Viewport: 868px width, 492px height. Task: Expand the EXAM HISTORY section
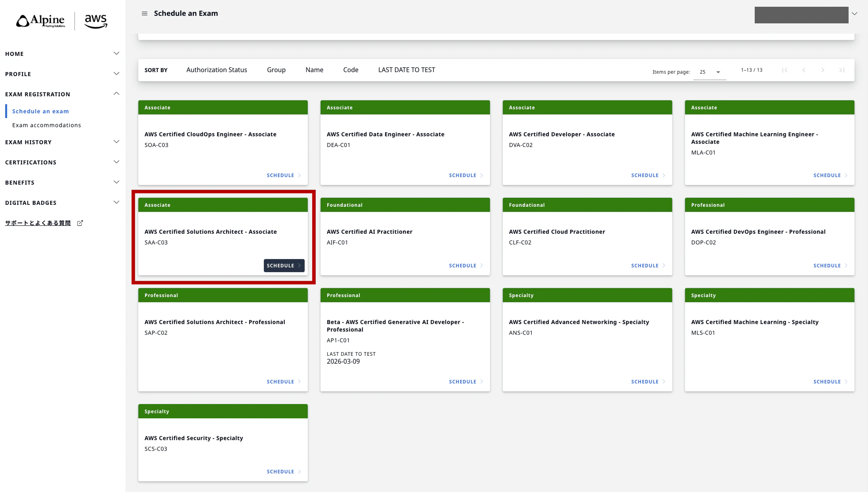pyautogui.click(x=62, y=142)
